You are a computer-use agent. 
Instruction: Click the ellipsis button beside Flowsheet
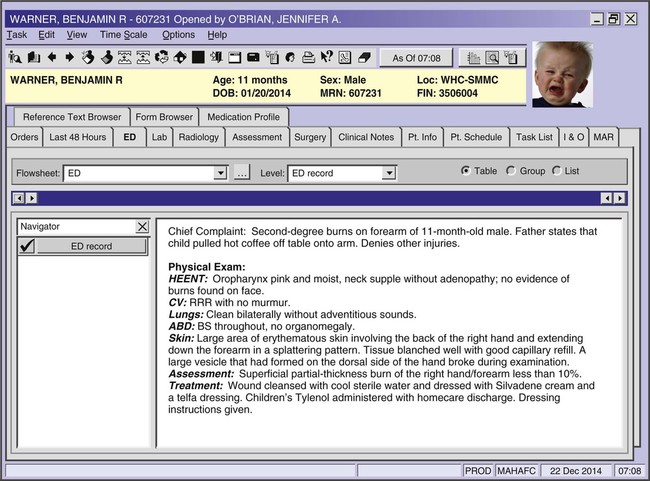tap(241, 173)
